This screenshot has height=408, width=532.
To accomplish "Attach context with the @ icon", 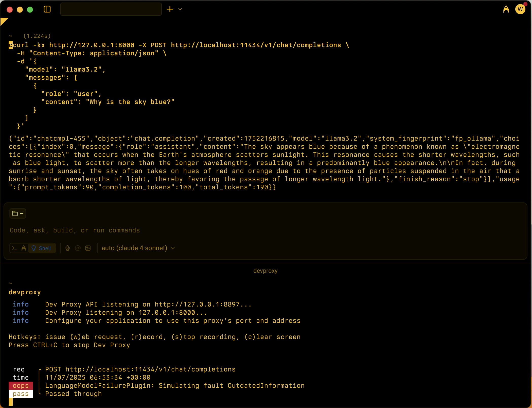I will [x=78, y=248].
